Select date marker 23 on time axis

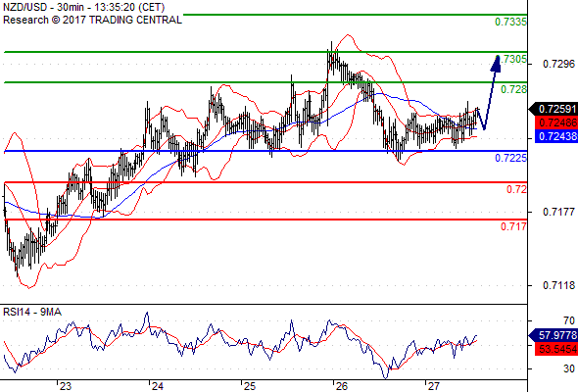pos(66,386)
